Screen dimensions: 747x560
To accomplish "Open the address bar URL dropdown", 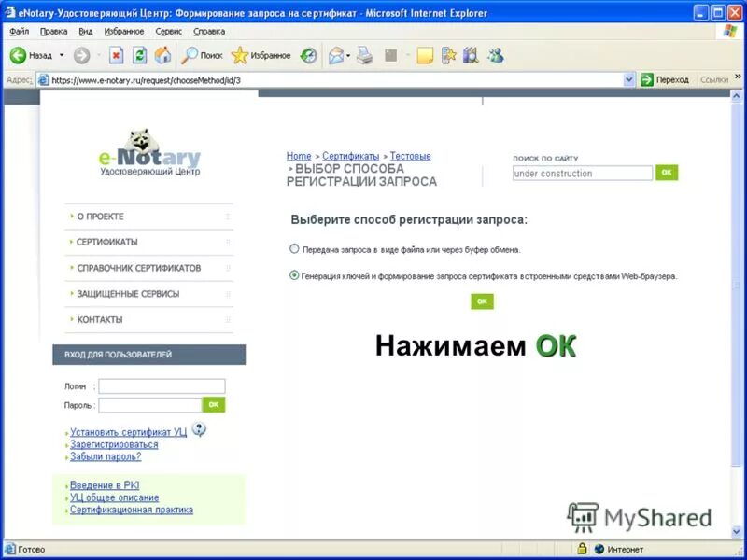I will [630, 79].
